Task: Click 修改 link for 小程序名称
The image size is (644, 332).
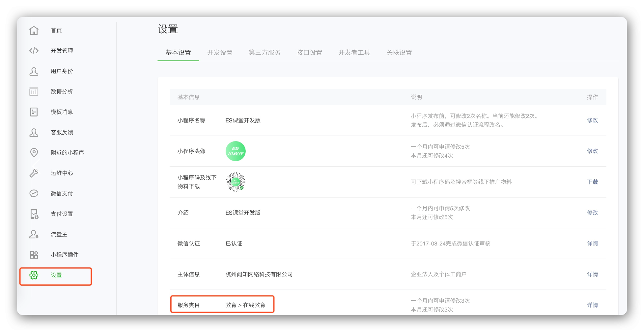Action: pyautogui.click(x=592, y=120)
